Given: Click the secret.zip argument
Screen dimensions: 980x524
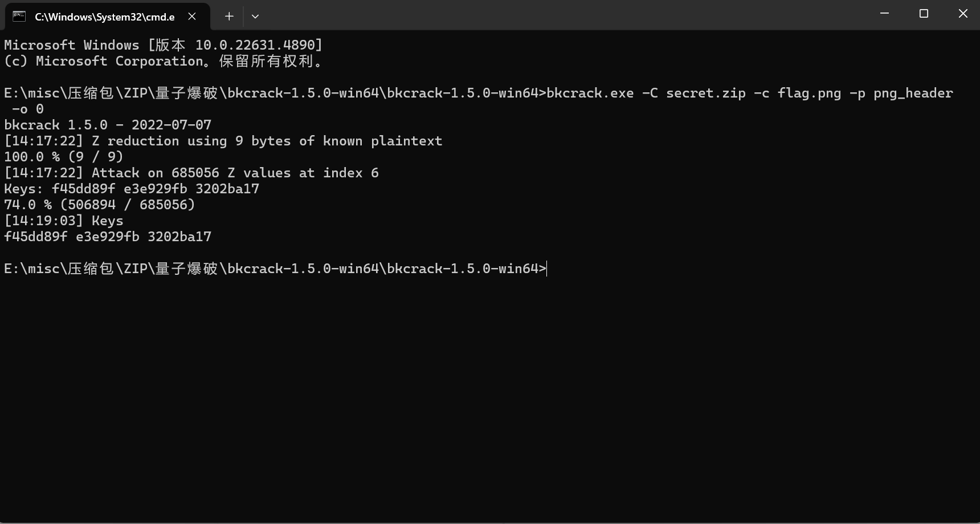Looking at the screenshot, I should tap(706, 93).
